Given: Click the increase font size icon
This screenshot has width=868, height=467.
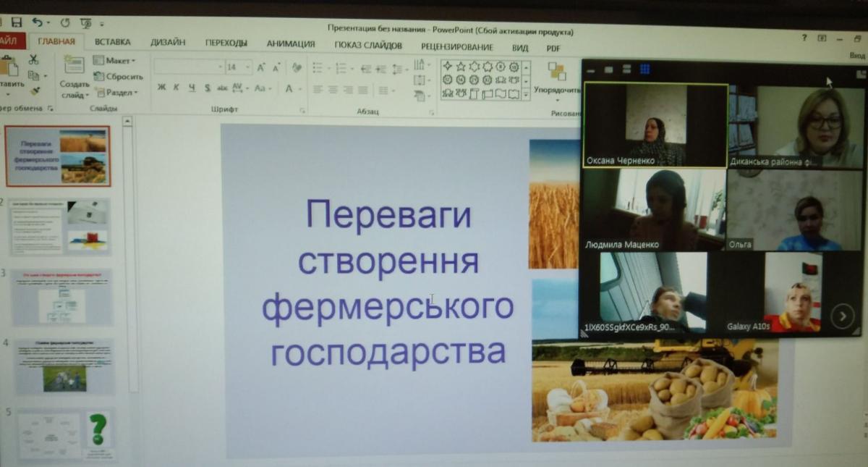Looking at the screenshot, I should (x=260, y=67).
